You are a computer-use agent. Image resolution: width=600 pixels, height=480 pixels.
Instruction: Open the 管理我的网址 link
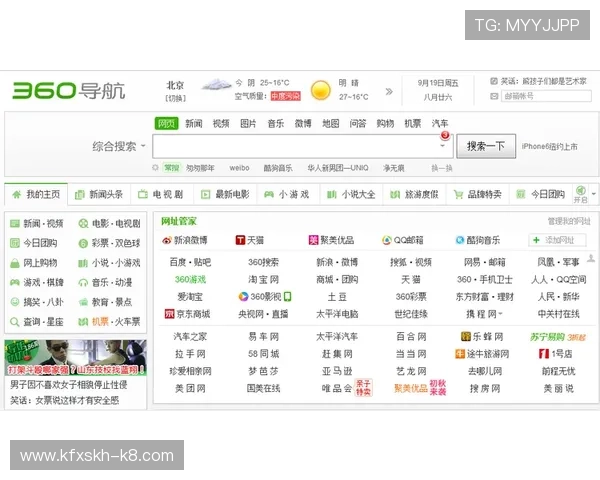coord(569,221)
